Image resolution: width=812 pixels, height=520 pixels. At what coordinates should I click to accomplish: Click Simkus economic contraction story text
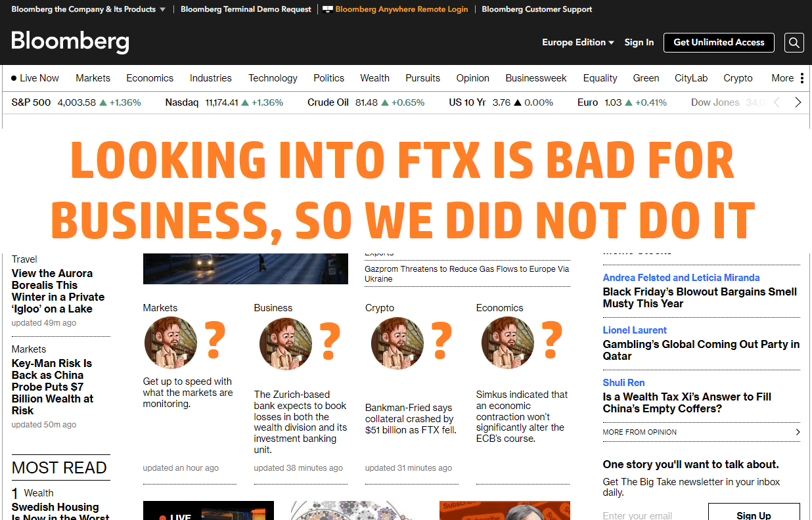(522, 416)
